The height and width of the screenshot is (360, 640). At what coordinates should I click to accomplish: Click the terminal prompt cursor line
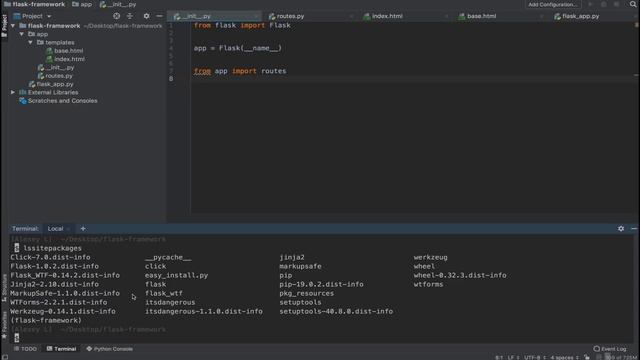pyautogui.click(x=17, y=338)
